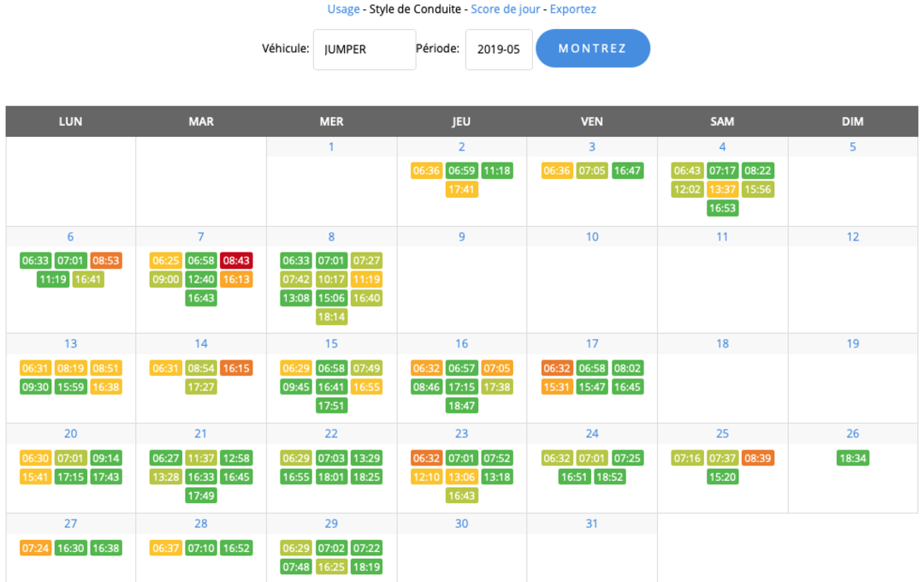Select the 16:15 trip on May 14

[236, 368]
